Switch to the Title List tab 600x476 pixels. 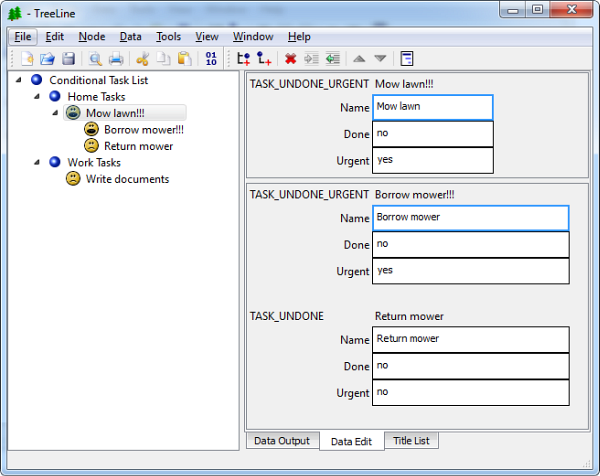point(411,441)
